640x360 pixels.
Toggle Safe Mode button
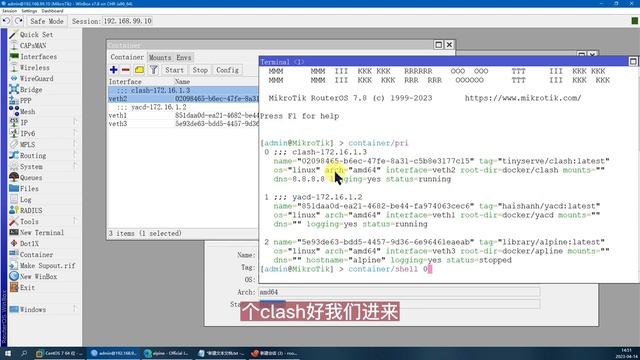(47, 21)
